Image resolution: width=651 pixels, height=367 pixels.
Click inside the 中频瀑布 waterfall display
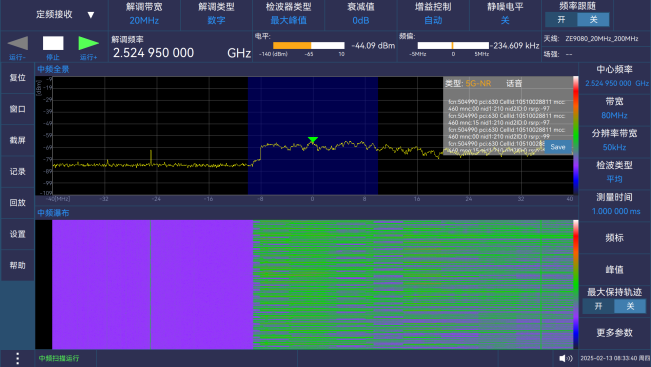point(312,284)
